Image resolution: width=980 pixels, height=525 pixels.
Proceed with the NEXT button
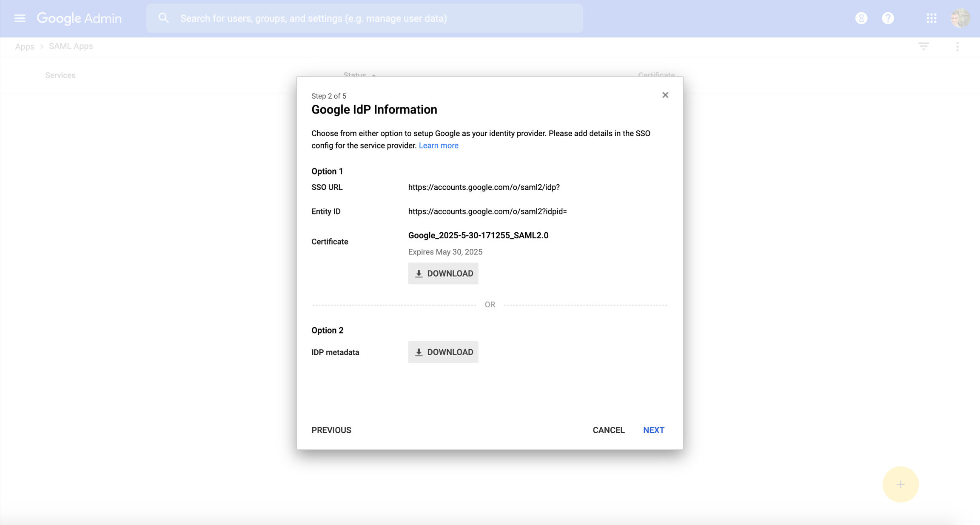(x=653, y=430)
